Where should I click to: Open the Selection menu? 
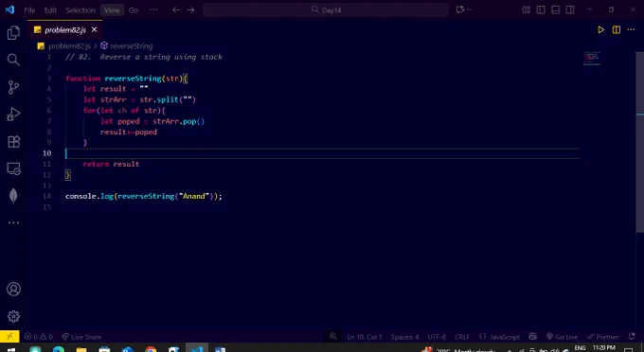pyautogui.click(x=80, y=10)
